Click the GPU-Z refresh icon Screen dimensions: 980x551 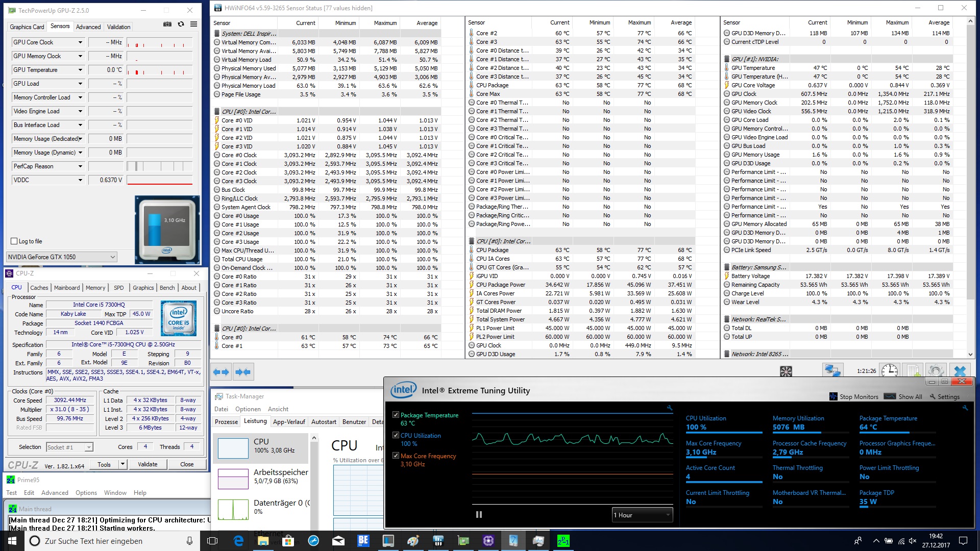point(181,24)
